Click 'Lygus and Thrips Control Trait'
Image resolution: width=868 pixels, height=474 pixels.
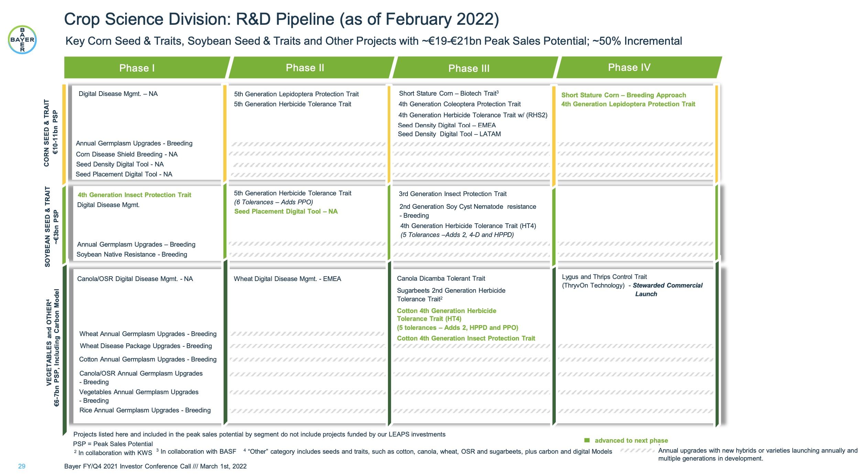pos(604,277)
